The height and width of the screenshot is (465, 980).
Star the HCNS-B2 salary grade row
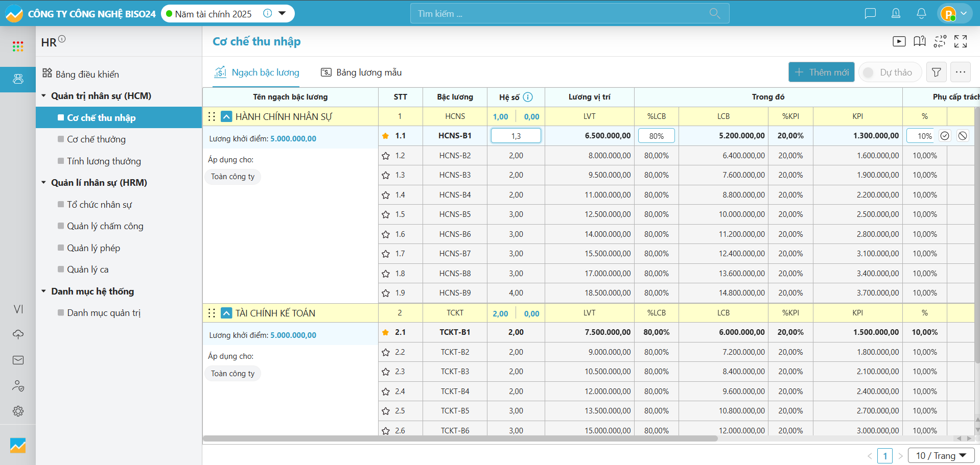coord(386,156)
